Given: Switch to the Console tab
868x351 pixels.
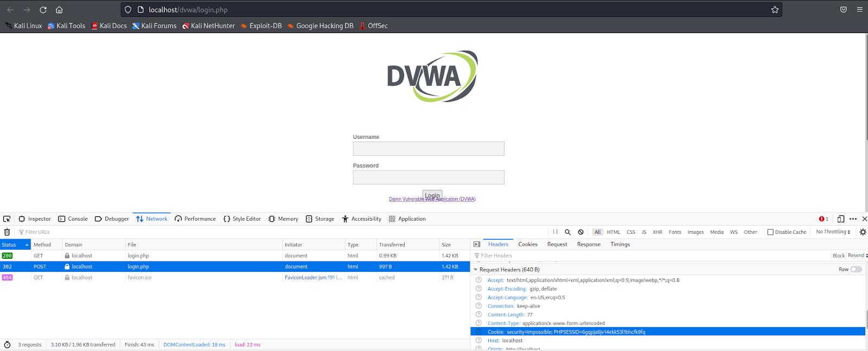Looking at the screenshot, I should tap(73, 219).
